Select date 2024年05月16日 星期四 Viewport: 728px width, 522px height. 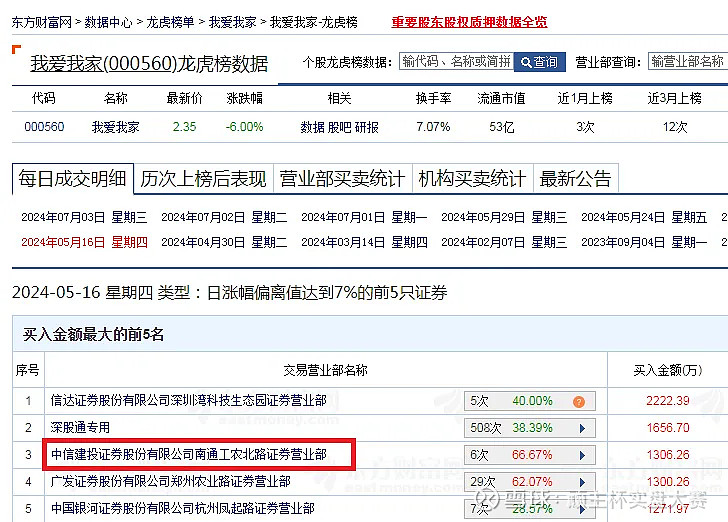84,242
